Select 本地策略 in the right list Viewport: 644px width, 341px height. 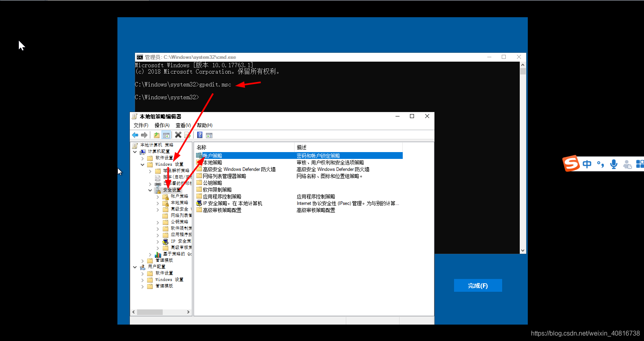click(212, 162)
